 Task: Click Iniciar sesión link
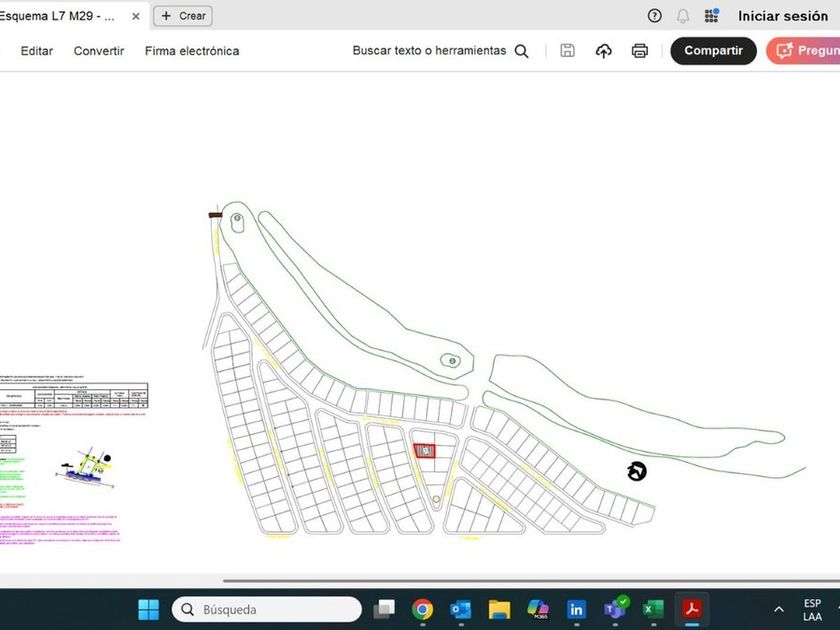(x=783, y=16)
